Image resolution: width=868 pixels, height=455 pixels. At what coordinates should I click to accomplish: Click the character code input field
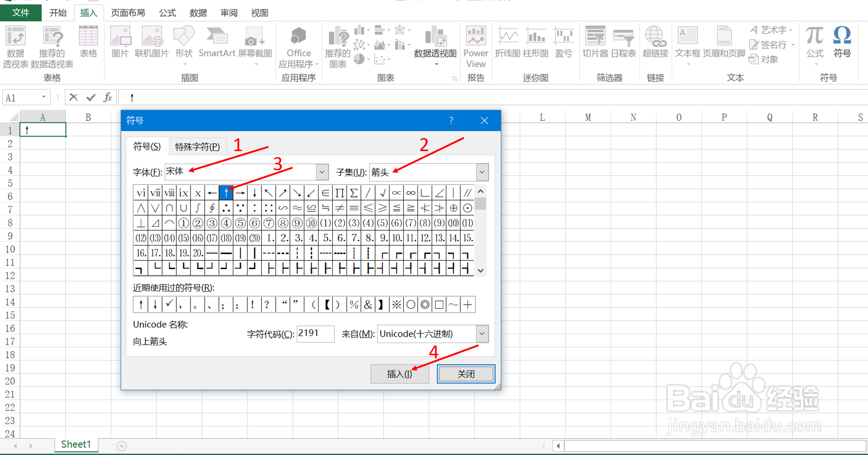315,333
